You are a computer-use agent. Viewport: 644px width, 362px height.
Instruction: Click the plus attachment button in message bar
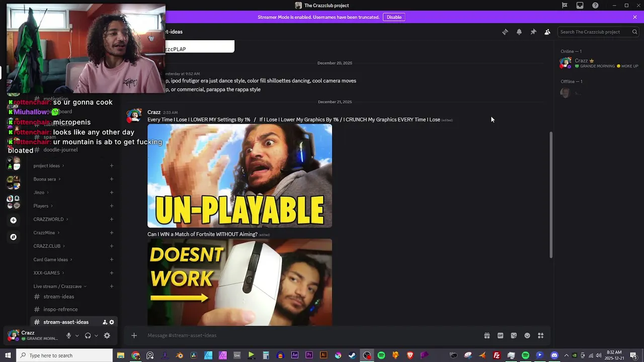tap(134, 335)
